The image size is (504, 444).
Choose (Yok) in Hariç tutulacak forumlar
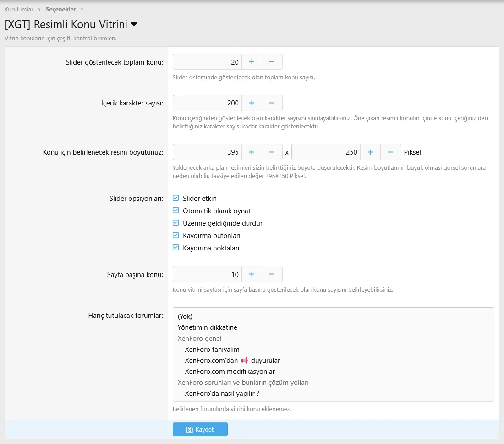185,316
